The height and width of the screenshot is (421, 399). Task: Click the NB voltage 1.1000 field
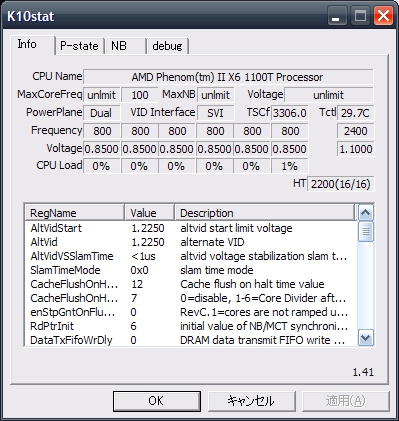tap(356, 149)
